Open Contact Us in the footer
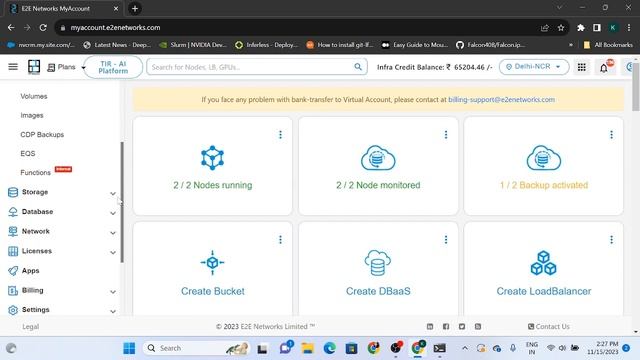640x360 pixels. pyautogui.click(x=549, y=327)
